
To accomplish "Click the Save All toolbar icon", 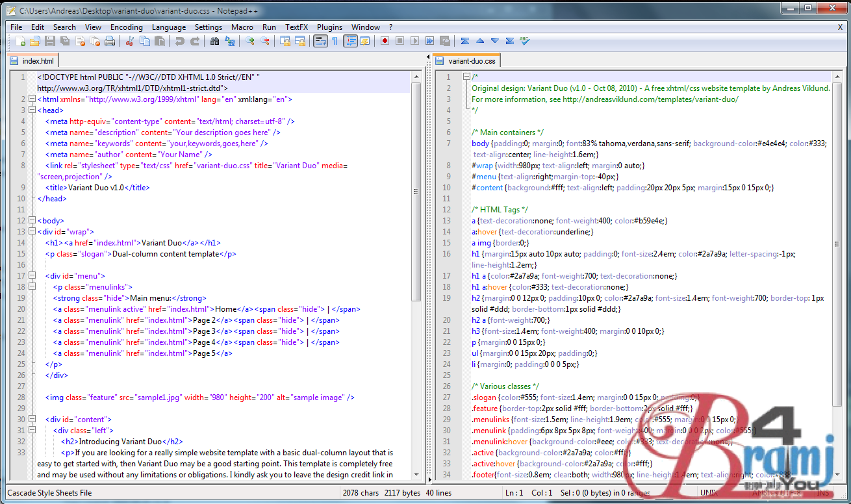I will 65,40.
